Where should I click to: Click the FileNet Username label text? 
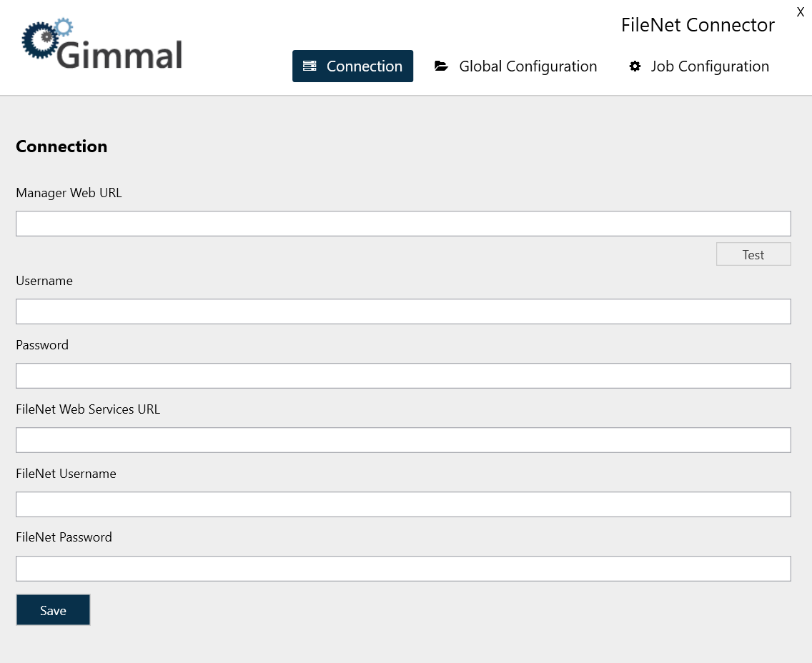(x=66, y=473)
